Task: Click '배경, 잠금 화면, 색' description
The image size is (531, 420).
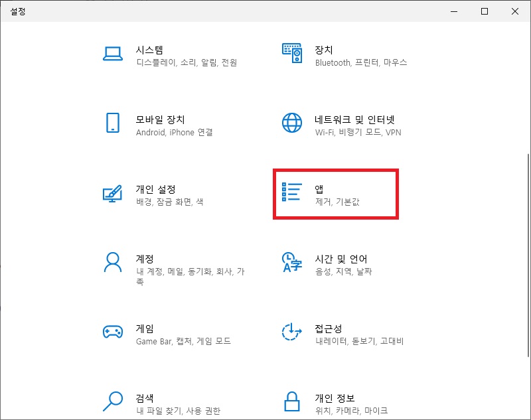Action: click(x=170, y=202)
